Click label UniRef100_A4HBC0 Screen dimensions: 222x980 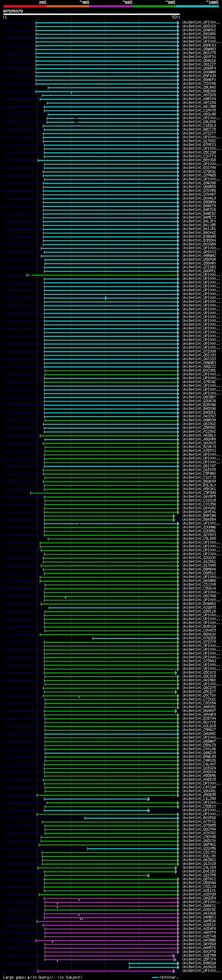199,917
